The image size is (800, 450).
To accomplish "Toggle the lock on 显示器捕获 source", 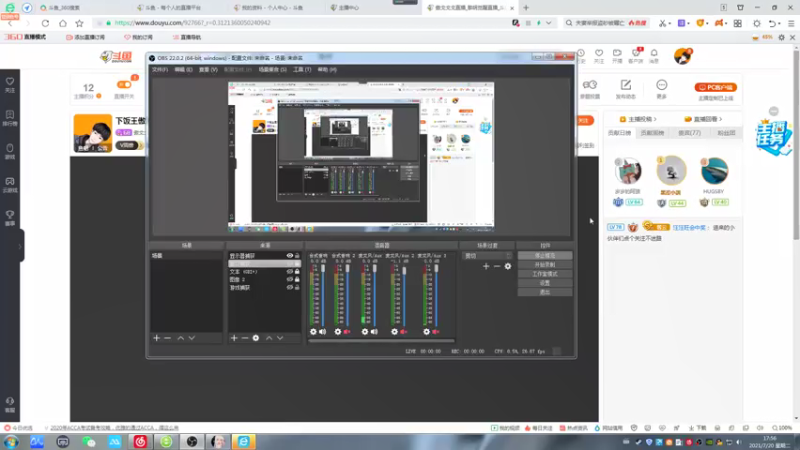I will click(297, 256).
